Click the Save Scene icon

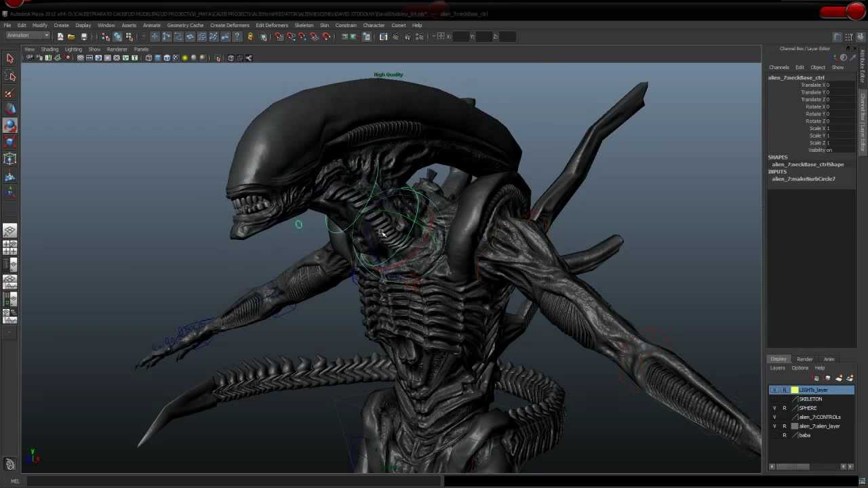tap(83, 37)
